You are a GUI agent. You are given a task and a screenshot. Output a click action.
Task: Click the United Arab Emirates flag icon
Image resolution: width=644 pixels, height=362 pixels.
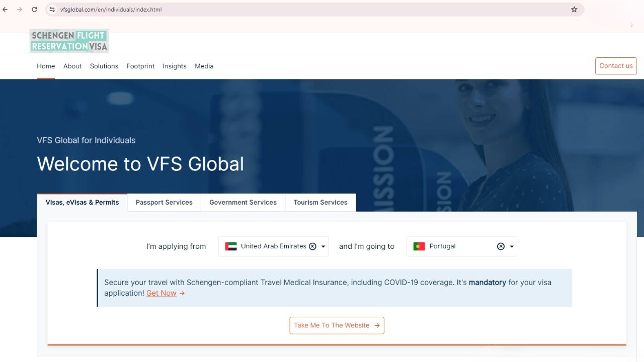click(231, 246)
